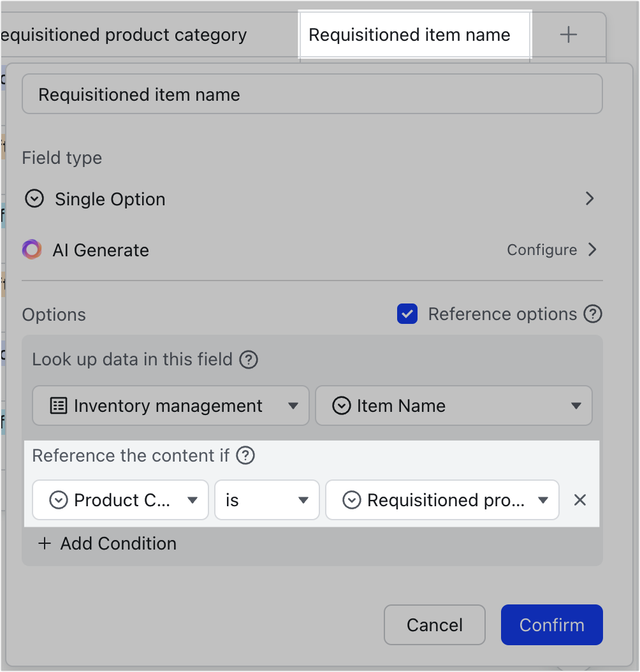Click the X to remove the condition
Image resolution: width=640 pixels, height=672 pixels.
tap(579, 500)
